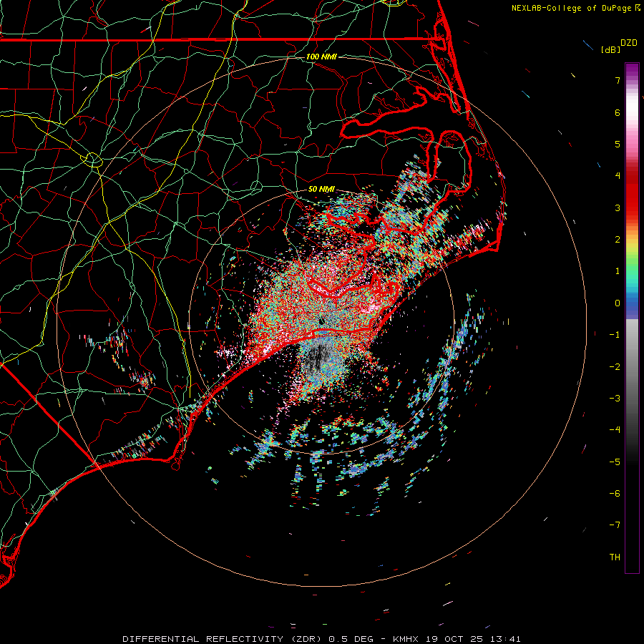
Task: Click the -6 dB value on the colorbar scale
Action: click(x=615, y=494)
